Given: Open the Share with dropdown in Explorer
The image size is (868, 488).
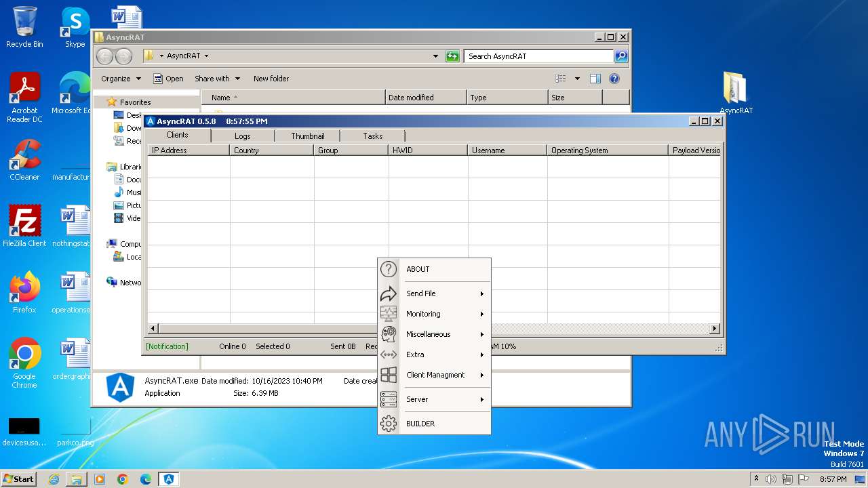Looking at the screenshot, I should (x=217, y=79).
